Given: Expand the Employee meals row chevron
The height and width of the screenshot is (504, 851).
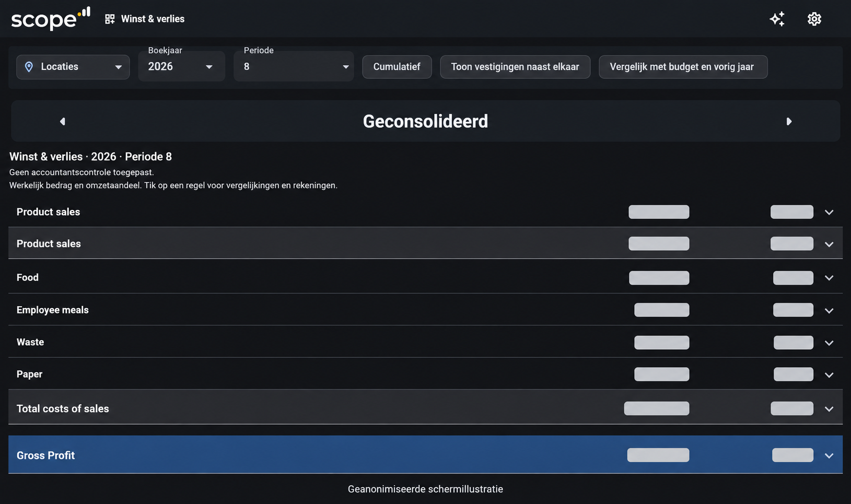Looking at the screenshot, I should [829, 310].
